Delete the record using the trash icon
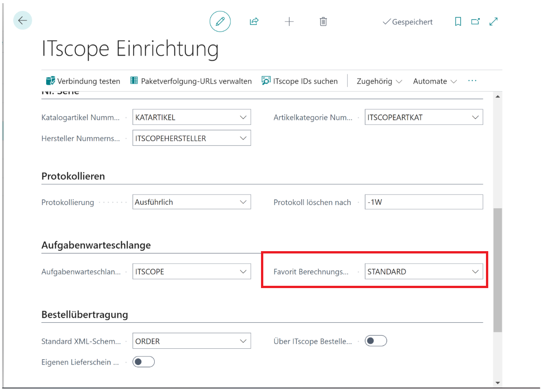Viewport: 543px width, 392px height. pyautogui.click(x=323, y=21)
